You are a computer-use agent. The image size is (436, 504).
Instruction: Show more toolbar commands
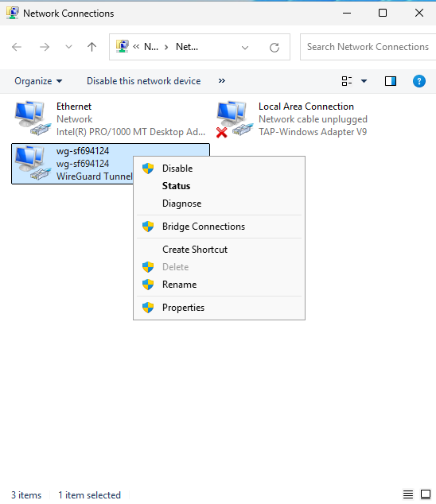coord(222,80)
